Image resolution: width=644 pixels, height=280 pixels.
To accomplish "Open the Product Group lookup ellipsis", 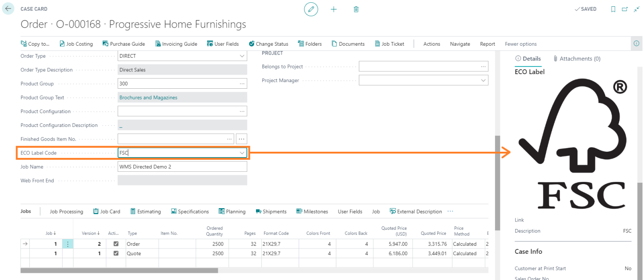I will click(242, 83).
